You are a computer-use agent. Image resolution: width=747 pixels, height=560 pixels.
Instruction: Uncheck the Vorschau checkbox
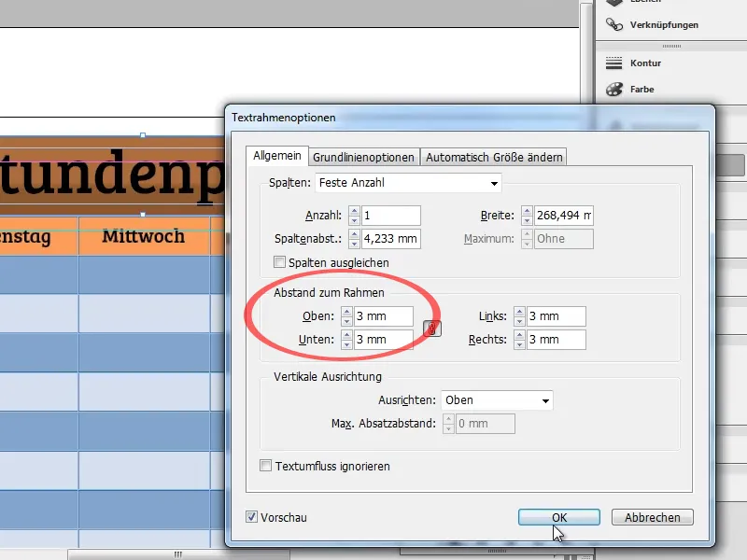tap(251, 517)
